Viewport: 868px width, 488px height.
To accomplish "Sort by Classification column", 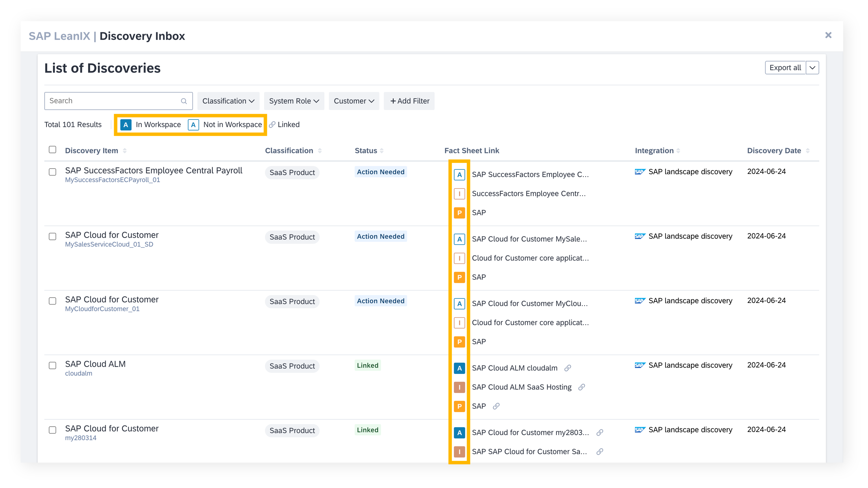I will 320,151.
